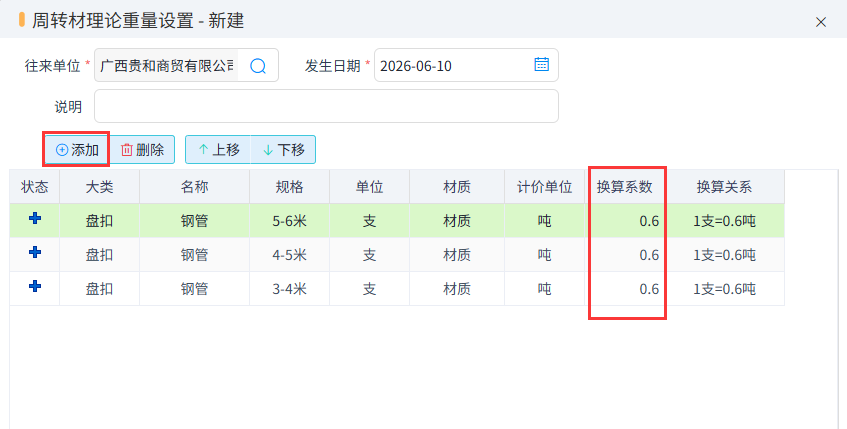
Task: Select the 计价单位 column header
Action: tap(544, 187)
